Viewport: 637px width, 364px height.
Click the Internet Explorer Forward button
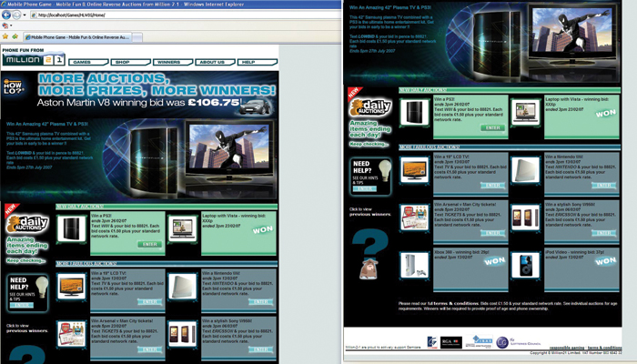[x=16, y=15]
